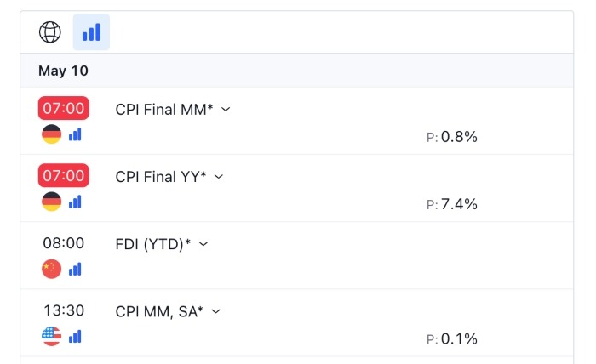Expand the CPI Final MM chevron
This screenshot has height=364, width=596.
(226, 110)
